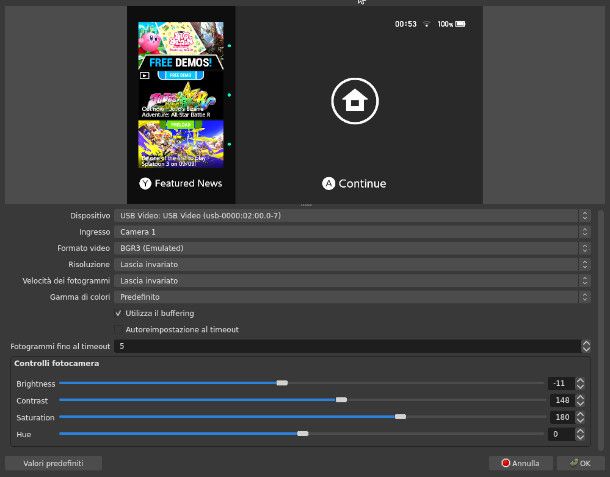This screenshot has width=610, height=477.
Task: Click the Saturation value field 180
Action: click(x=562, y=417)
